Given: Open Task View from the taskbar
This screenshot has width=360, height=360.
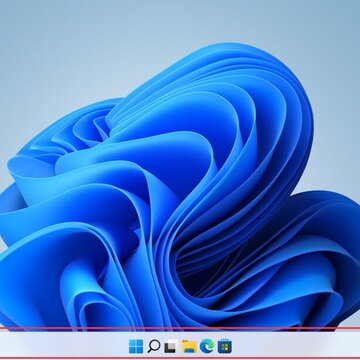Looking at the screenshot, I should 171,347.
